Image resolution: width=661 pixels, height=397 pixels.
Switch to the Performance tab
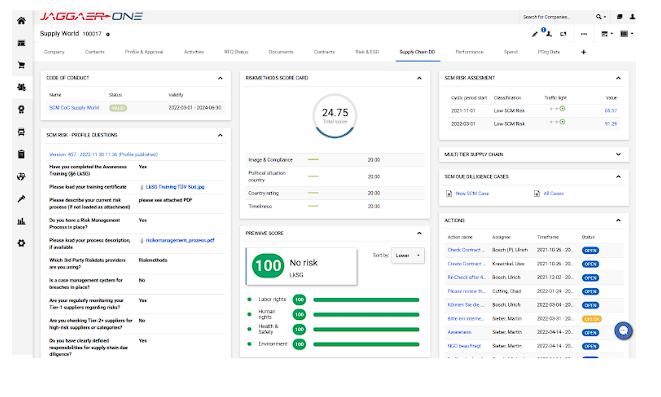point(470,52)
